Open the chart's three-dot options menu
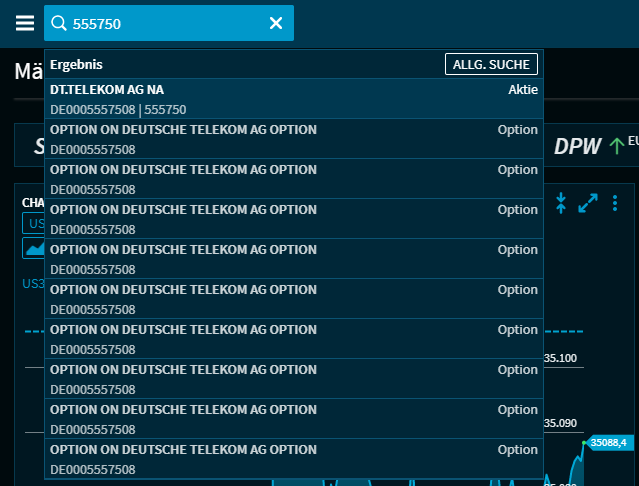Viewport: 639px width, 486px height. click(615, 202)
